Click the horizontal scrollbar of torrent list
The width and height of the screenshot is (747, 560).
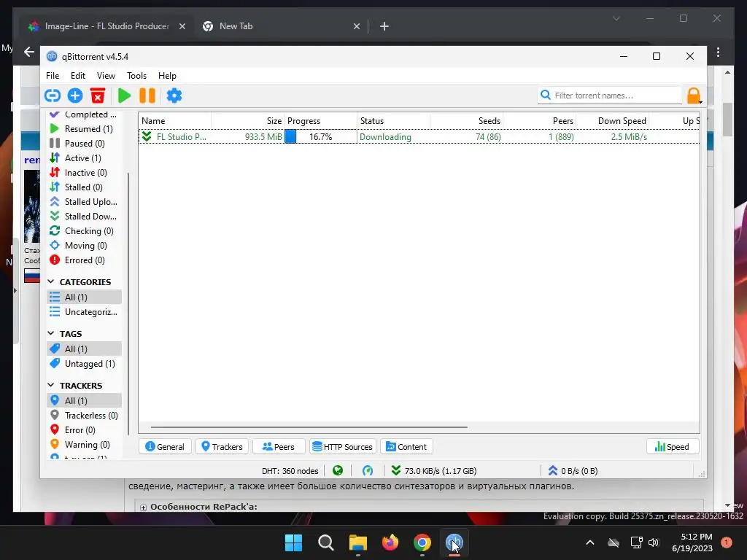click(x=309, y=427)
